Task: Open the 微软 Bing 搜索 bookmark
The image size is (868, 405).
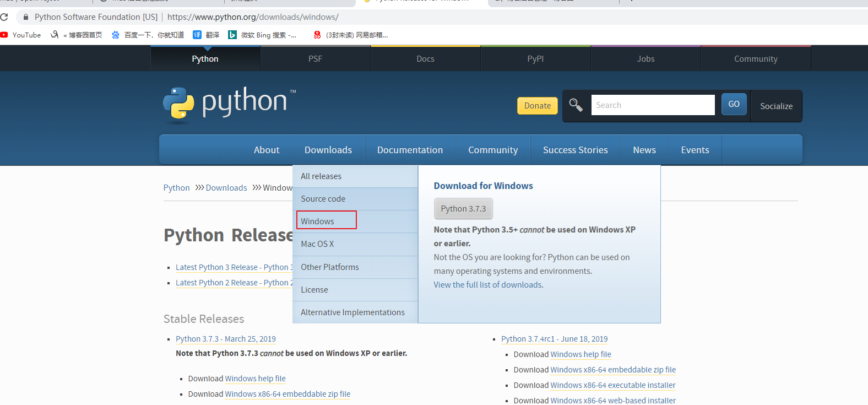Action: pos(262,35)
